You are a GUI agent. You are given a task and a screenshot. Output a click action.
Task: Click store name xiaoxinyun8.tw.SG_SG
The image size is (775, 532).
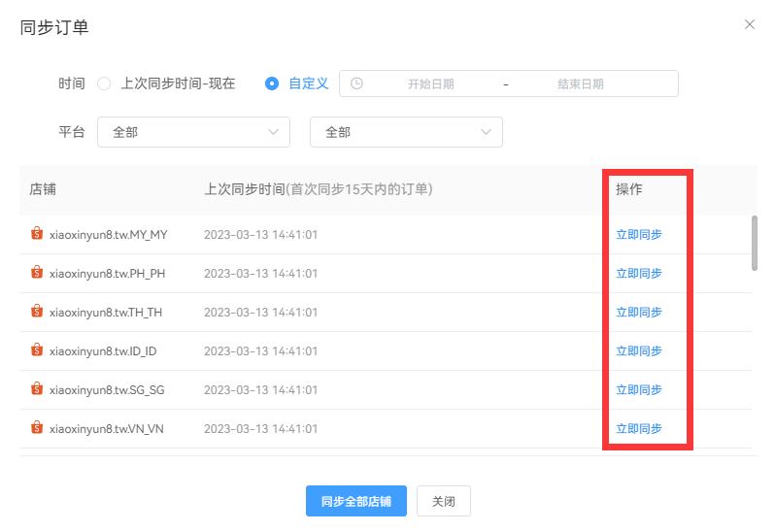(x=107, y=390)
